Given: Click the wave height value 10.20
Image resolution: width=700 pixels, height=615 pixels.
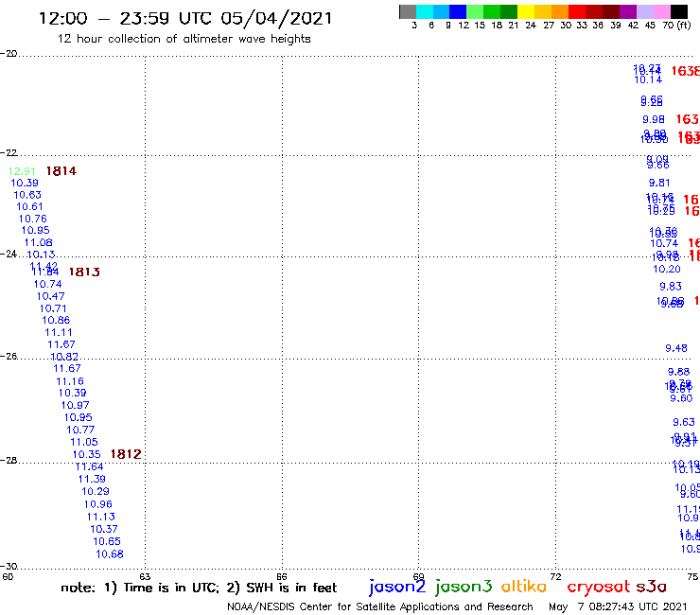Looking at the screenshot, I should (667, 269).
